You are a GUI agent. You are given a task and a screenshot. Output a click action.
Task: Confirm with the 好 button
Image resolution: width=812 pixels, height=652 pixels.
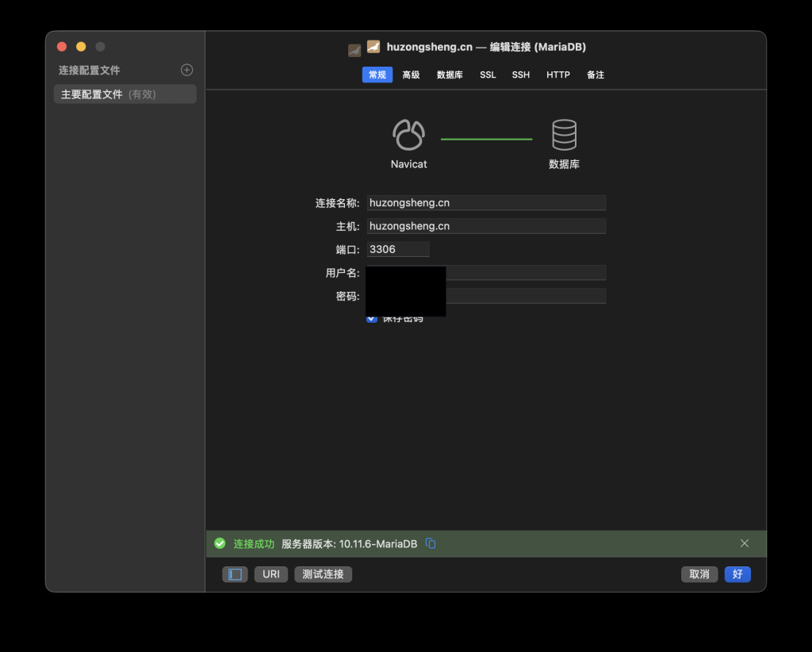[737, 574]
